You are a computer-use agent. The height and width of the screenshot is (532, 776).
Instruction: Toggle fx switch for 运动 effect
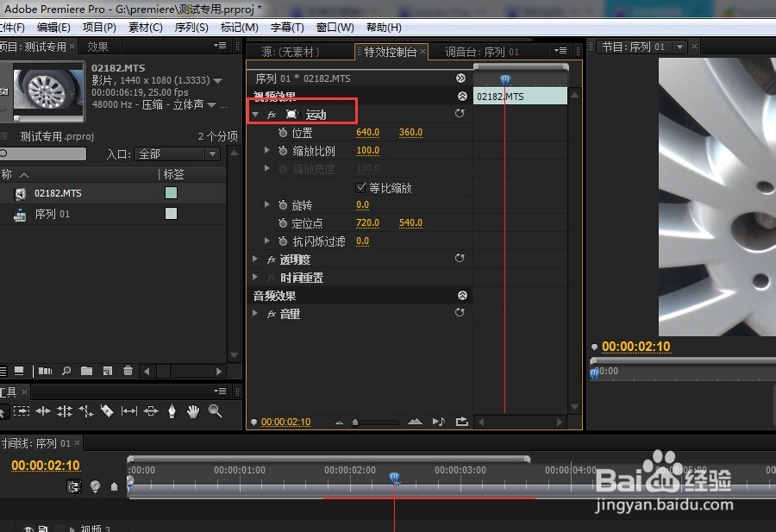point(272,115)
